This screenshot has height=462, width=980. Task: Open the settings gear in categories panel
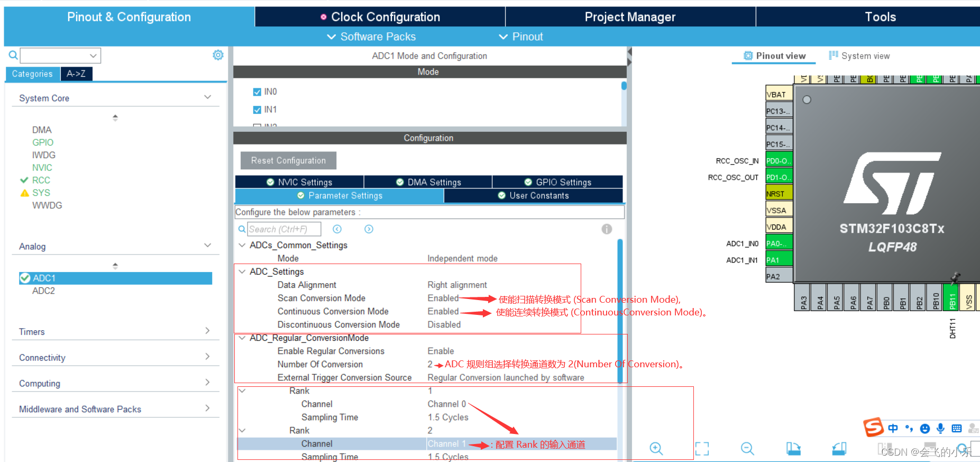click(x=218, y=55)
